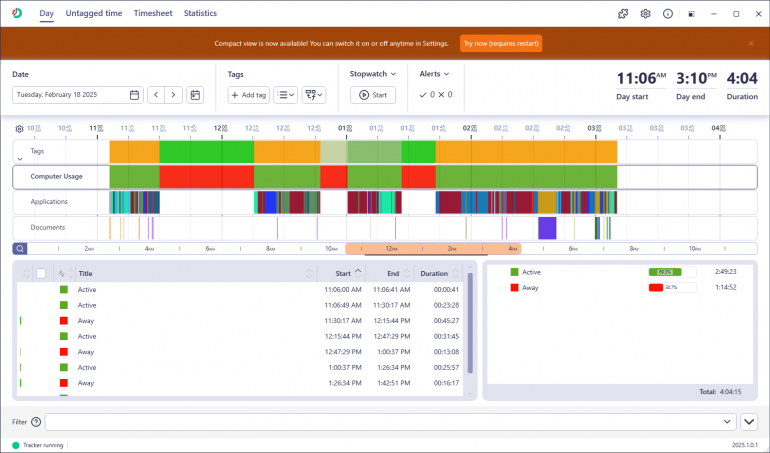Screen dimensions: 770x453
Task: Open the filter history dropdown arrow
Action: pos(727,422)
